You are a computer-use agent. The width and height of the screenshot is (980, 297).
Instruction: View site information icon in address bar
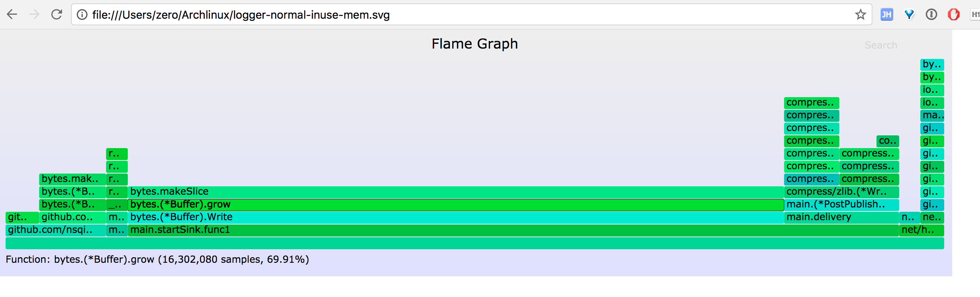tap(82, 15)
